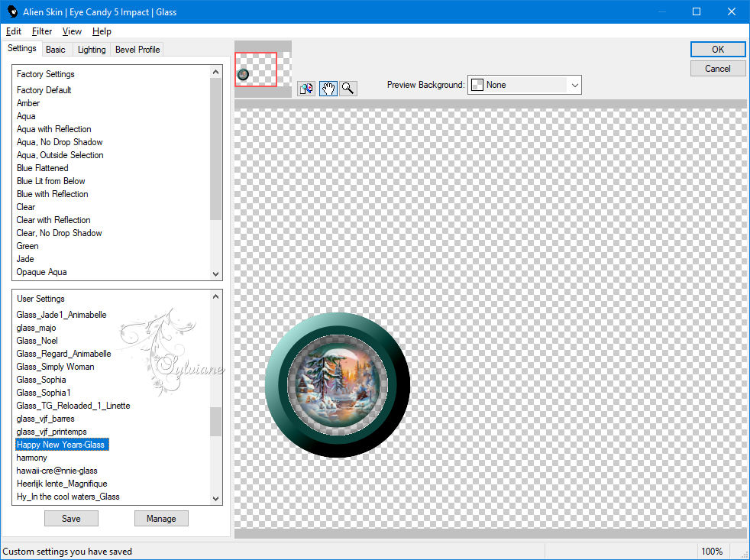Select Glass_Sophia user setting
The image size is (750, 560).
click(41, 379)
